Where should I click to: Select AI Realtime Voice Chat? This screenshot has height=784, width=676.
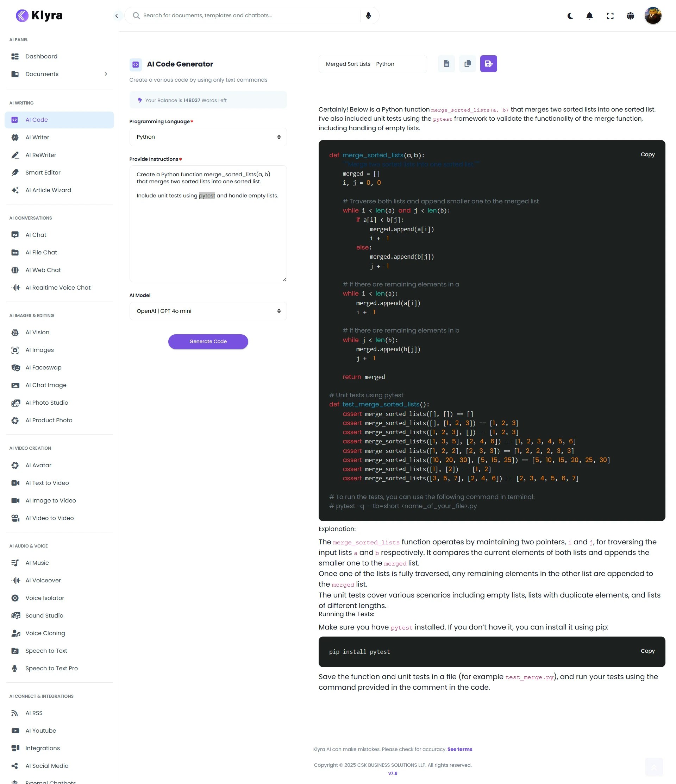pos(57,287)
